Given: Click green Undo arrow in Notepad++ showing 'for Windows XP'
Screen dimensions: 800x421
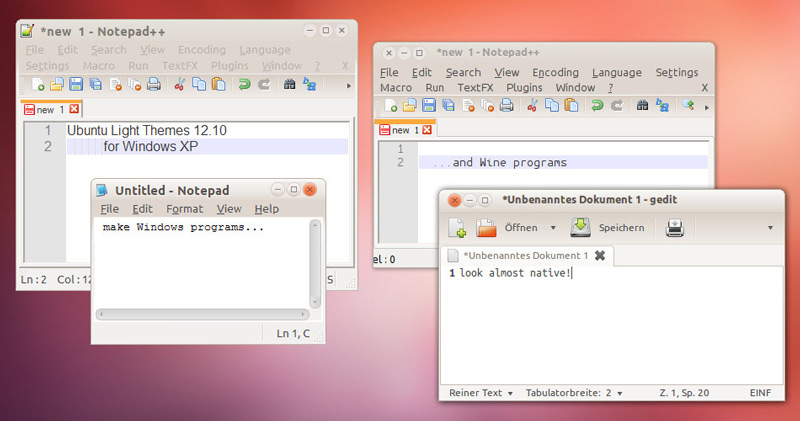Looking at the screenshot, I should point(244,84).
